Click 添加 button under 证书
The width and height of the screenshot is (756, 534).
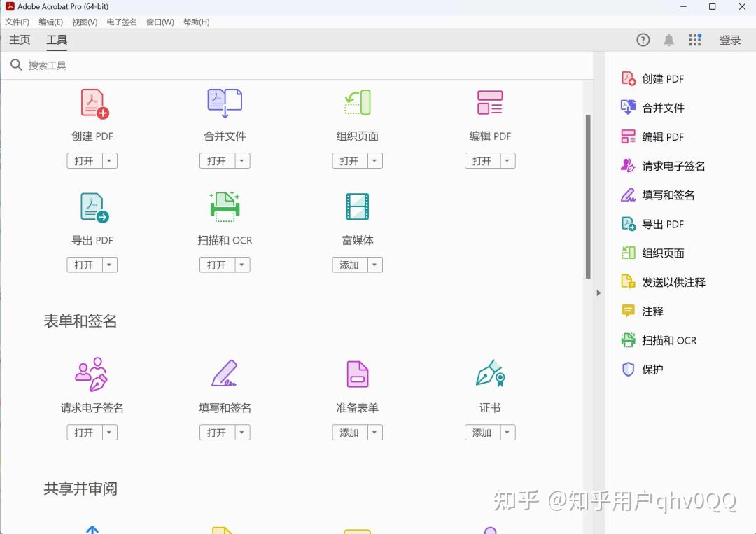click(x=482, y=433)
